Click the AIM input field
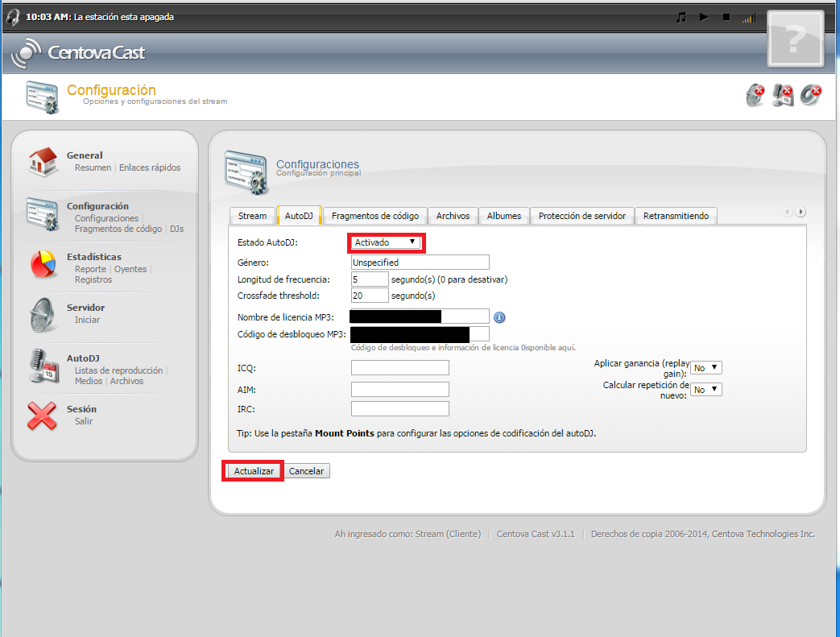The height and width of the screenshot is (637, 840). tap(400, 390)
